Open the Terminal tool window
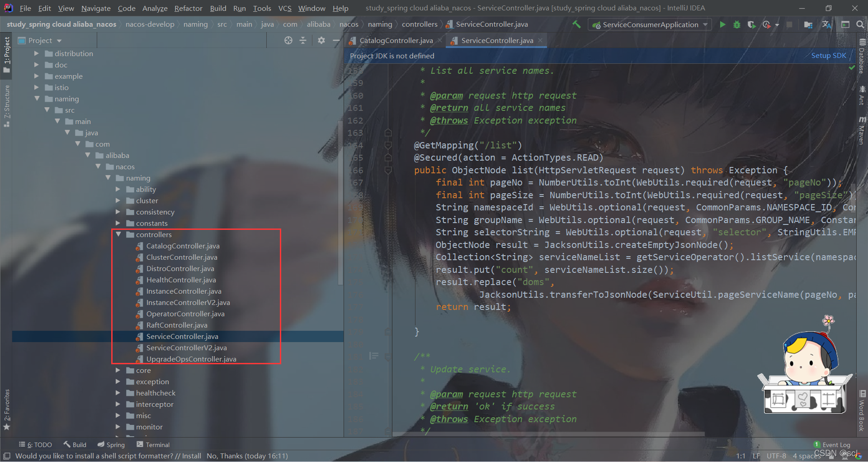The width and height of the screenshot is (868, 462). [153, 445]
